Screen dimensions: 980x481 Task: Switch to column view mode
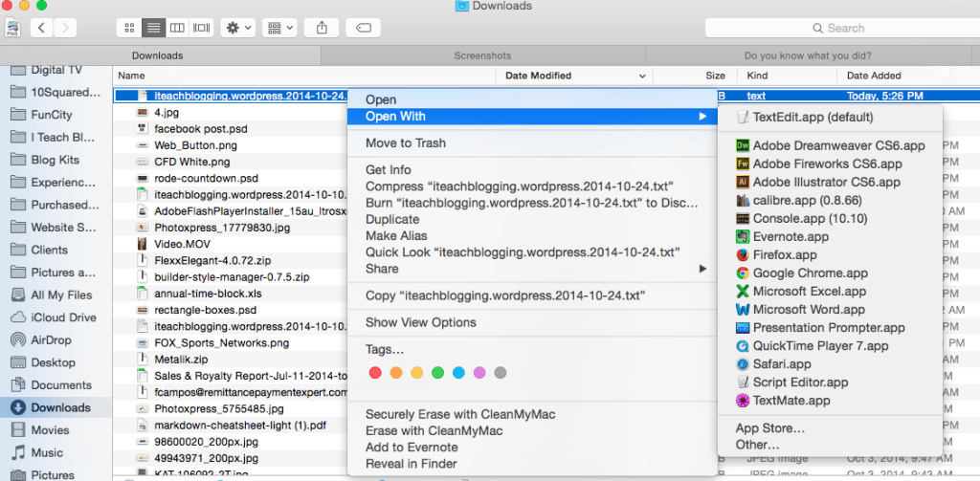(177, 28)
